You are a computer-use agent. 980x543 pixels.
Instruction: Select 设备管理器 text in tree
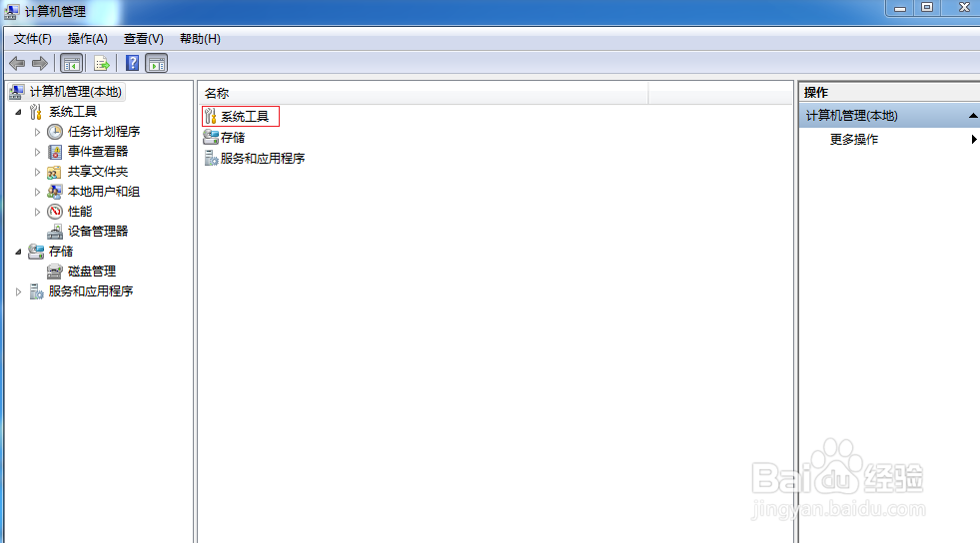tap(98, 232)
